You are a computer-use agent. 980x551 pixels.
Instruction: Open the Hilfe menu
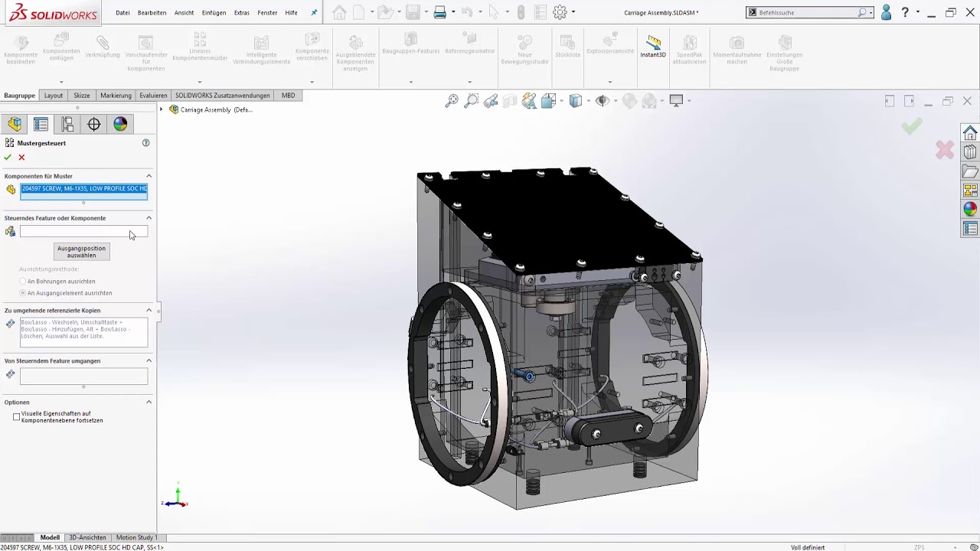coord(291,13)
